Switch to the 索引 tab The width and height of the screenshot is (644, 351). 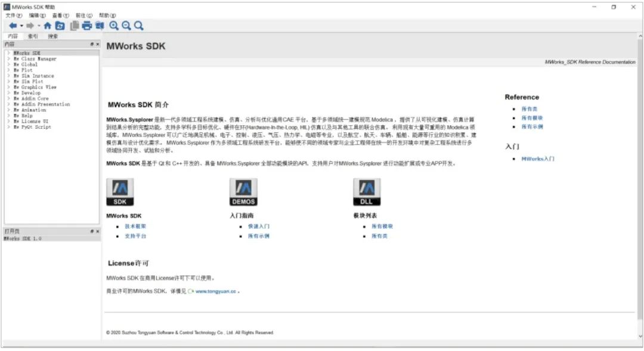33,36
